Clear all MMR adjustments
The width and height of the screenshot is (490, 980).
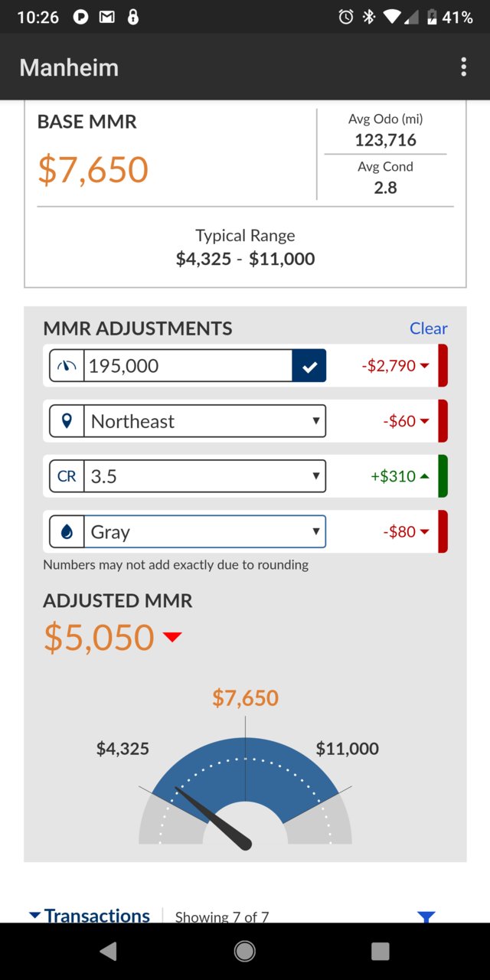tap(429, 328)
